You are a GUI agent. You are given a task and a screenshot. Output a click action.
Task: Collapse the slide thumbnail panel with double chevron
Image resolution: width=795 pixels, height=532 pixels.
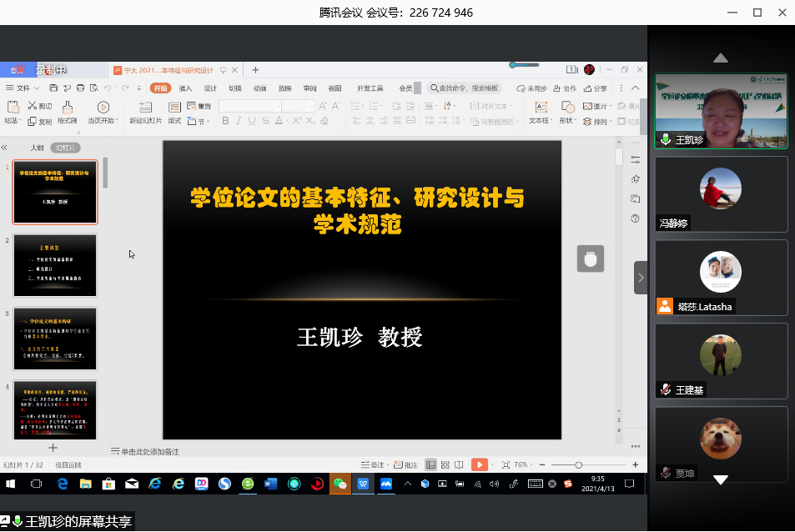click(x=4, y=148)
